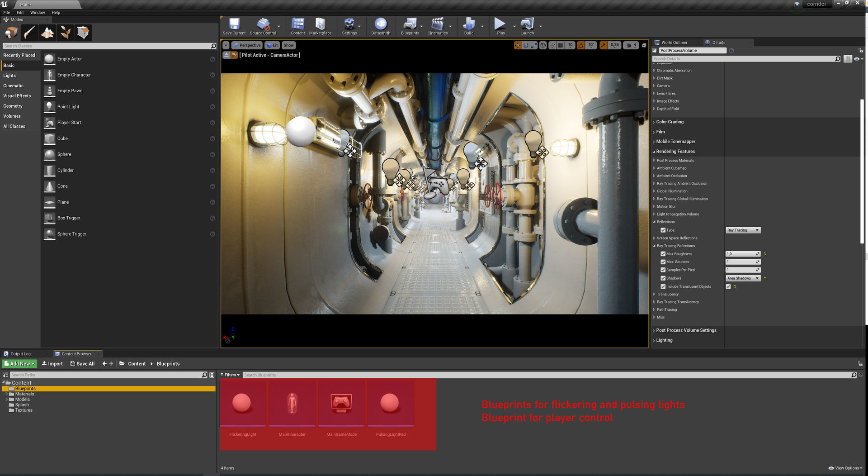Image resolution: width=868 pixels, height=476 pixels.
Task: Click the eject pilot icon
Action: click(x=226, y=55)
